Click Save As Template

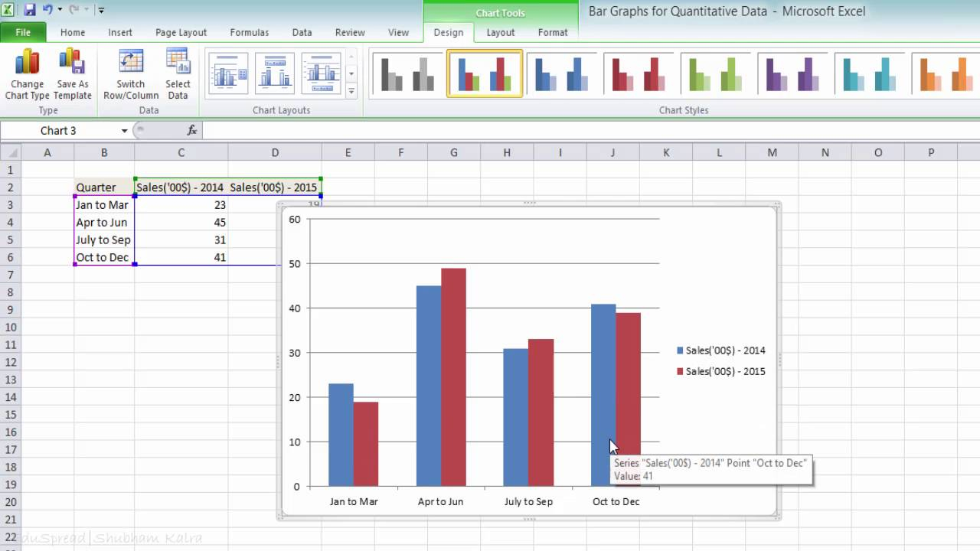[72, 74]
